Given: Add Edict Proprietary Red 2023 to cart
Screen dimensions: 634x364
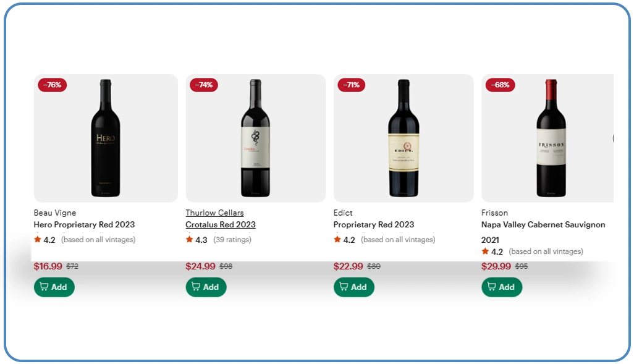Looking at the screenshot, I should (353, 287).
